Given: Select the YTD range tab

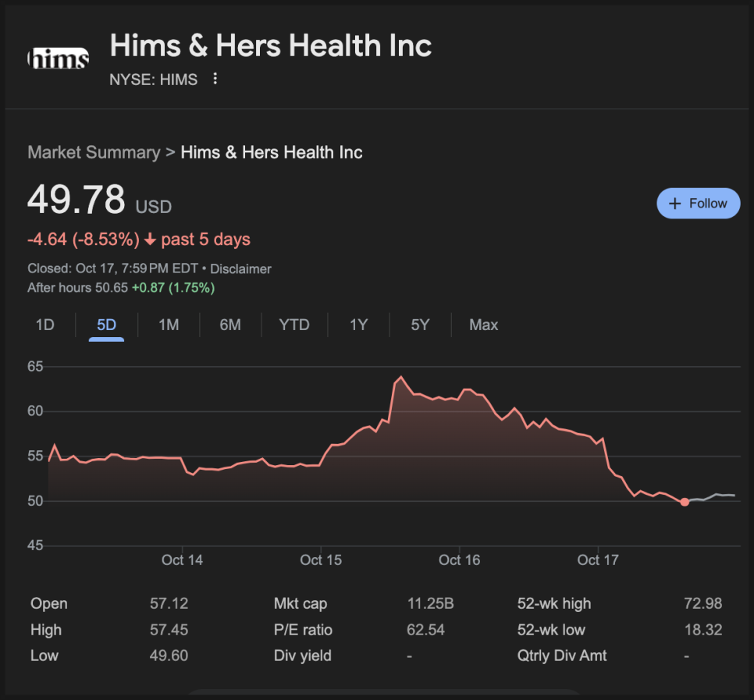Looking at the screenshot, I should pyautogui.click(x=294, y=325).
